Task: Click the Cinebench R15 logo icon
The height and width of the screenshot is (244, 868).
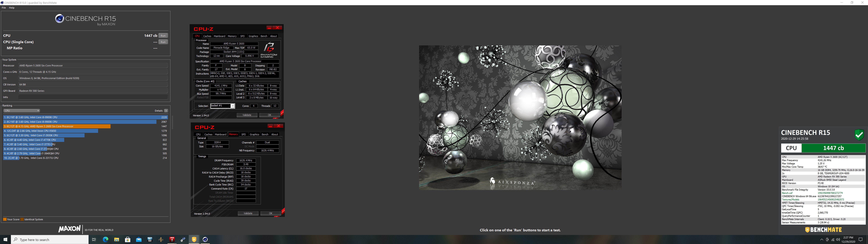Action: [60, 19]
